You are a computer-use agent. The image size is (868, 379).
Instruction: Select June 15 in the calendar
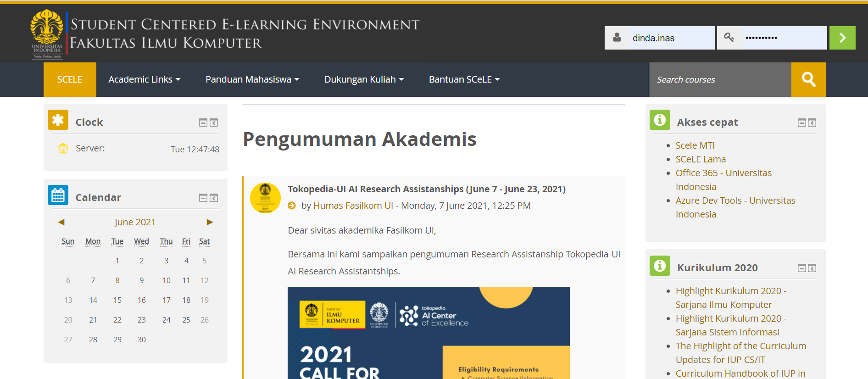pyautogui.click(x=117, y=300)
